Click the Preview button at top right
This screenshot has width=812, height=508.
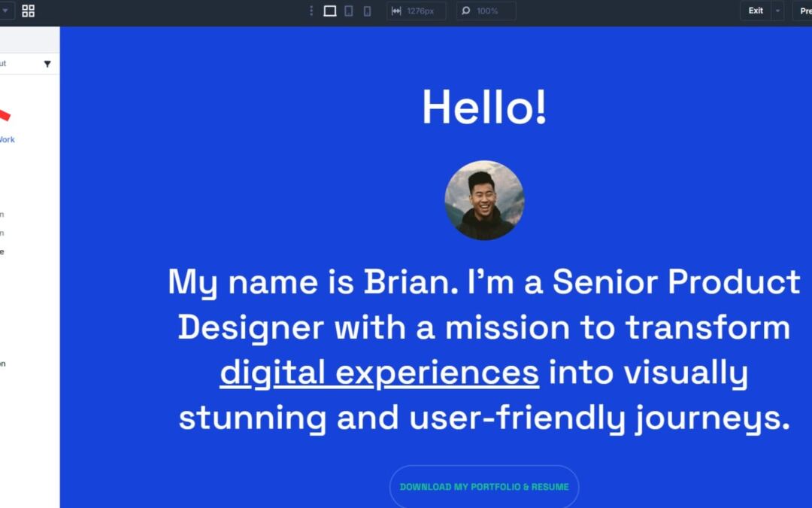click(803, 11)
